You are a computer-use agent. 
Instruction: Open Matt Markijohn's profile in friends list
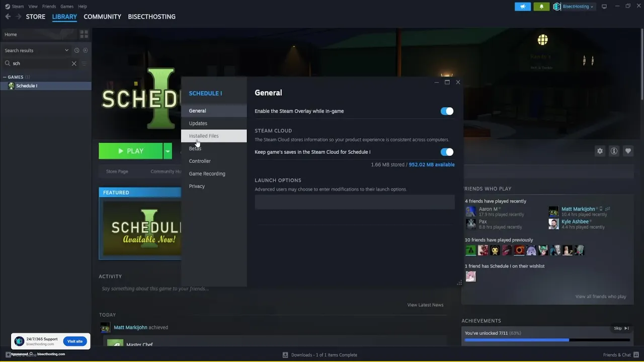tap(578, 209)
